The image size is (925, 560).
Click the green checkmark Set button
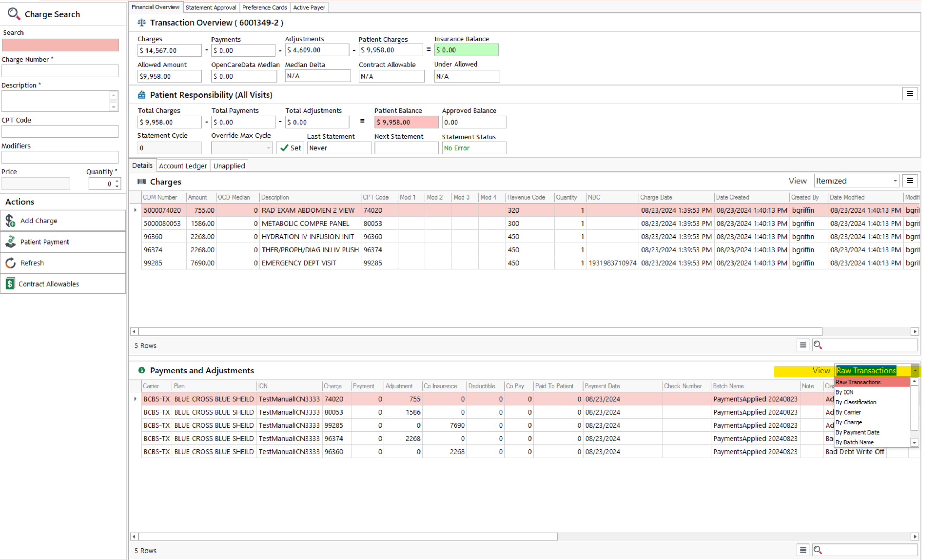[291, 148]
